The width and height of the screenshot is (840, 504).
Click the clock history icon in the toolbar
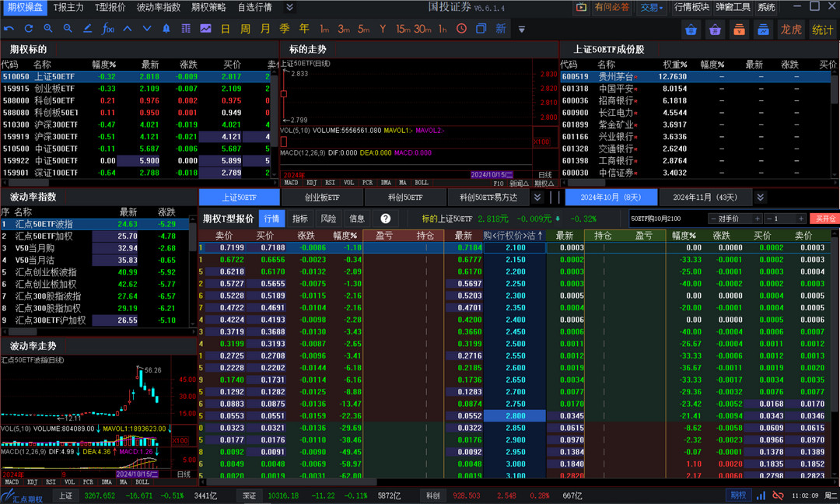coord(461,29)
